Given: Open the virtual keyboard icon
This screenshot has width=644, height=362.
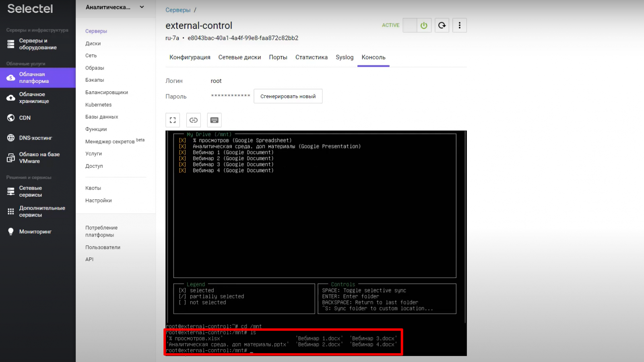Looking at the screenshot, I should pyautogui.click(x=215, y=120).
